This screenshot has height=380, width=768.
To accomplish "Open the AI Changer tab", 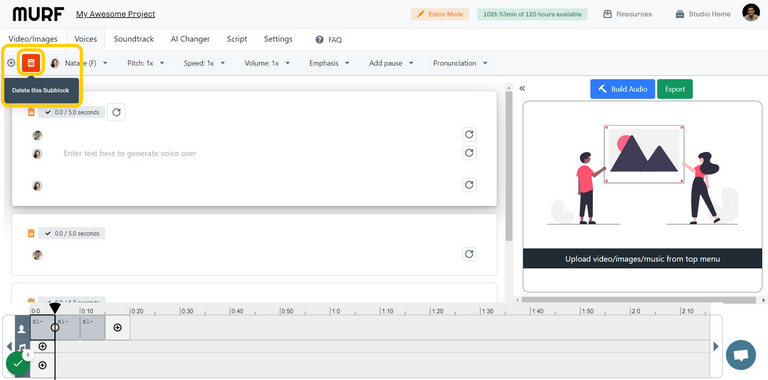I will click(190, 39).
